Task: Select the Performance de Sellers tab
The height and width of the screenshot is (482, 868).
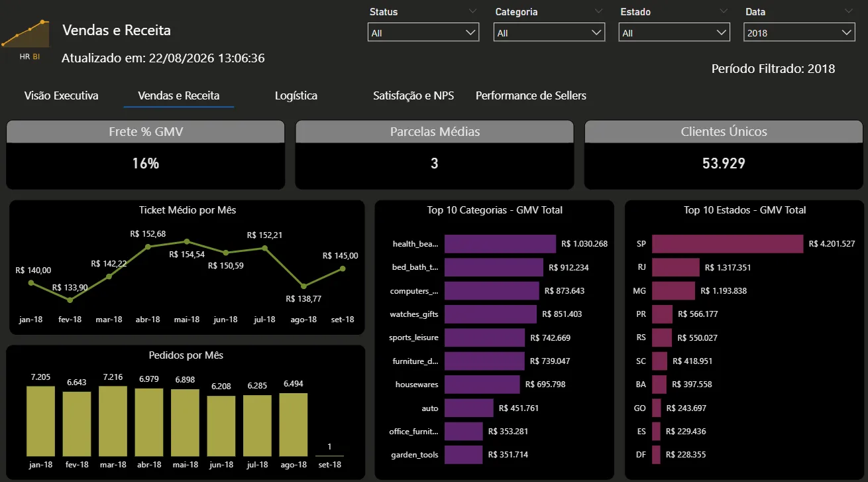Action: pos(531,95)
